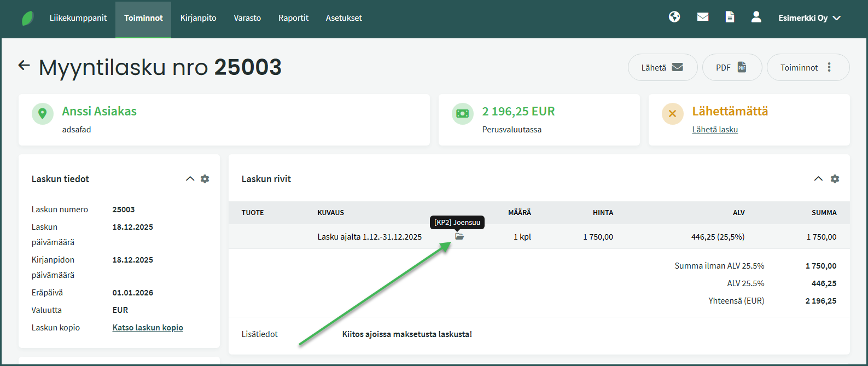The height and width of the screenshot is (366, 868).
Task: Click the Lähettämättä status icon
Action: point(672,114)
